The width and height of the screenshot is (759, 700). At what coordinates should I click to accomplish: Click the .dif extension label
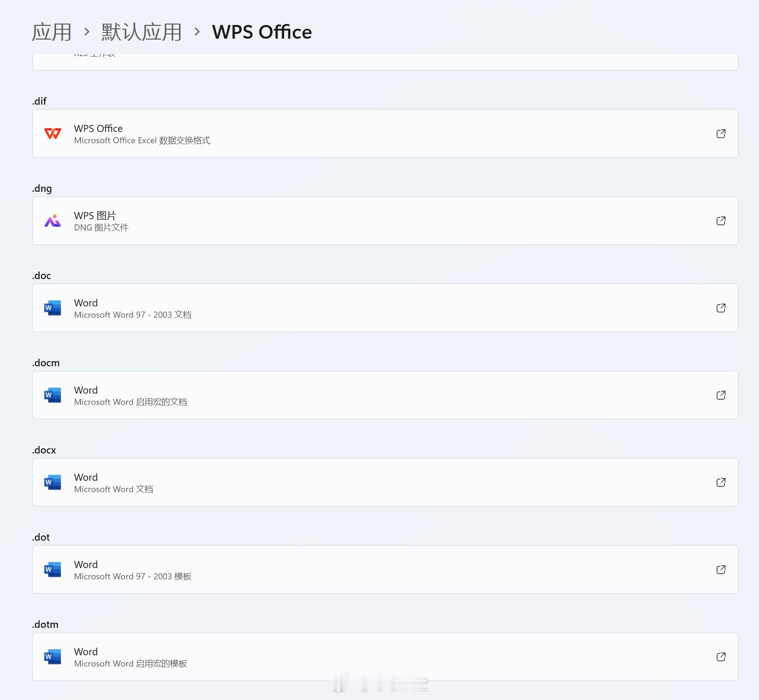[40, 101]
